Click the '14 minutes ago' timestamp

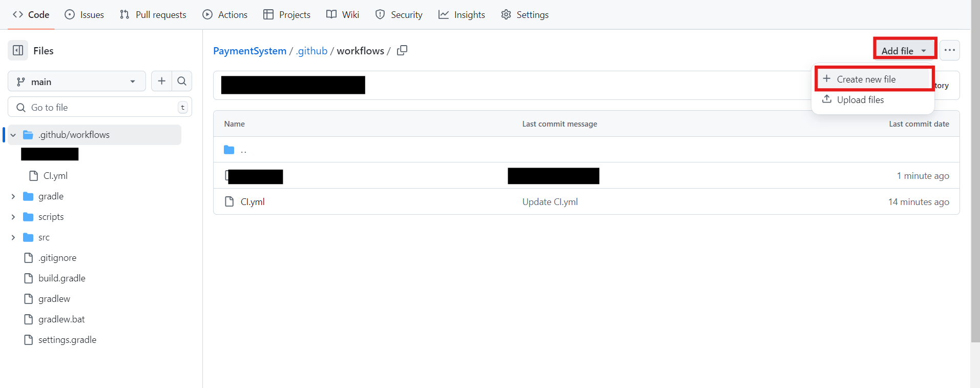919,202
